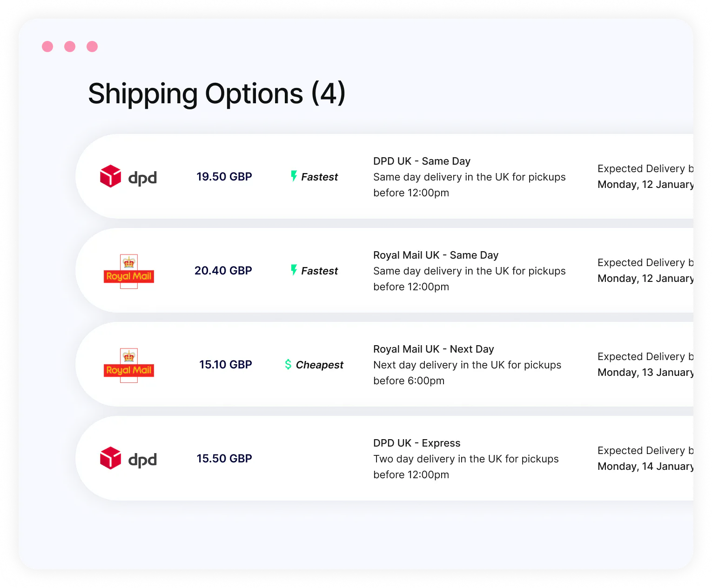Click the DPD logo on Express option
Image resolution: width=712 pixels, height=588 pixels.
[x=128, y=458]
